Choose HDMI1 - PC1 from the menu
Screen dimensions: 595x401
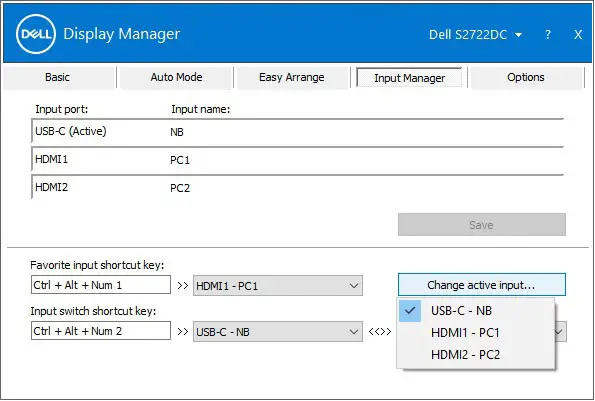(475, 333)
